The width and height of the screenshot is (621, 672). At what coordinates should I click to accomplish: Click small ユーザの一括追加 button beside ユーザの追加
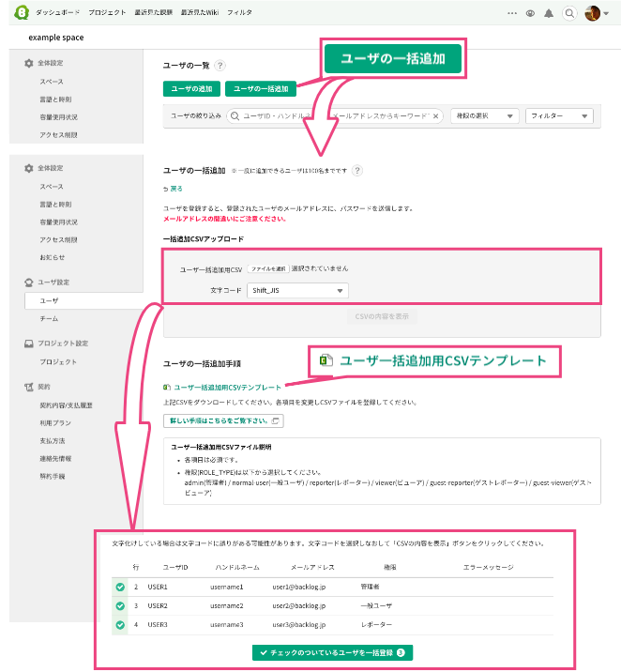coord(261,89)
